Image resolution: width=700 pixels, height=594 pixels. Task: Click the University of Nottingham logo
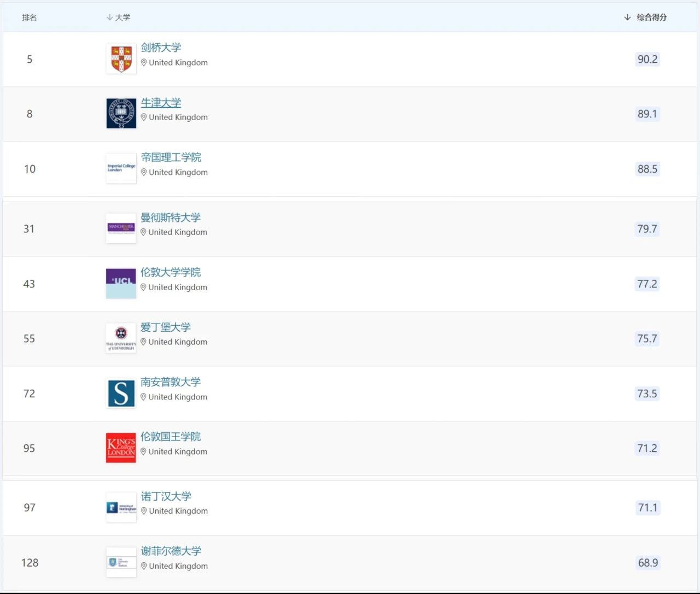click(121, 508)
